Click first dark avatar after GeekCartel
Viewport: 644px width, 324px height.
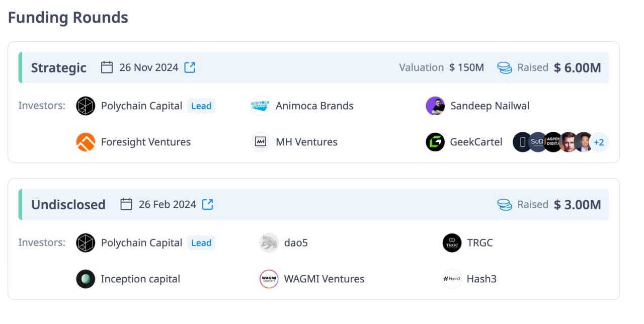[521, 142]
